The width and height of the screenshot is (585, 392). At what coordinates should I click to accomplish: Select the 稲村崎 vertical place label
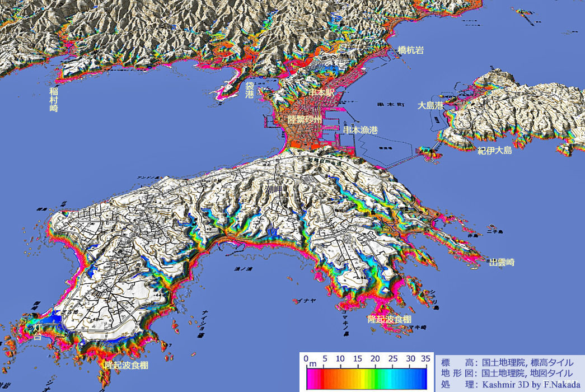coord(54,99)
